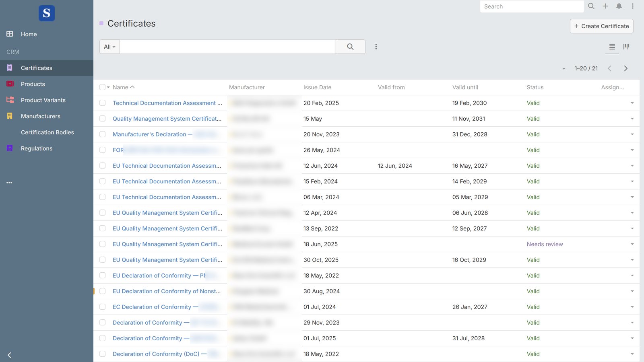Viewport: 644px width, 362px height.
Task: Check the Manufacturer's Declaration row checkbox
Action: point(102,134)
